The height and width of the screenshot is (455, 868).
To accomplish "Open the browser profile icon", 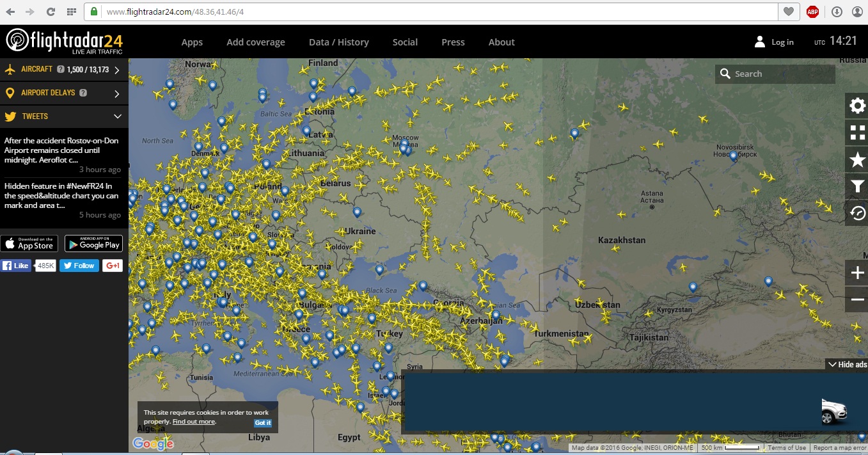I will click(857, 12).
